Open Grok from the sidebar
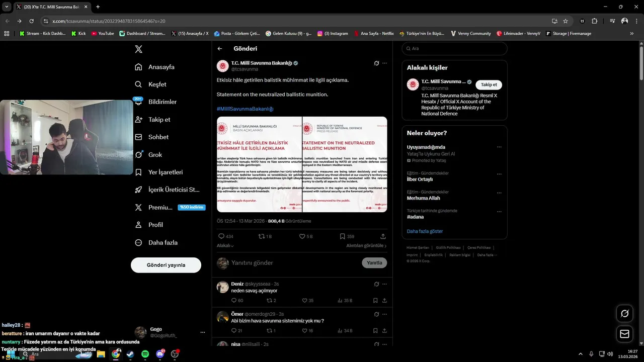This screenshot has width=644, height=362. pyautogui.click(x=148, y=155)
